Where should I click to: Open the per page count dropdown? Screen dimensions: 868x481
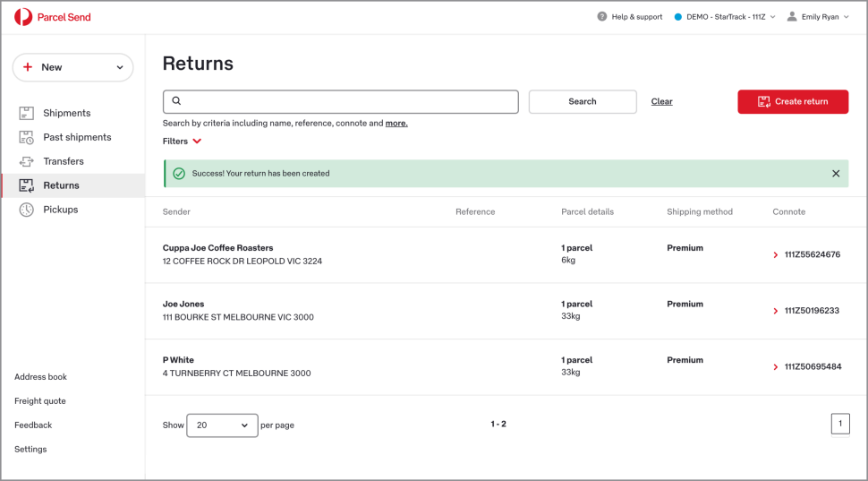tap(222, 425)
